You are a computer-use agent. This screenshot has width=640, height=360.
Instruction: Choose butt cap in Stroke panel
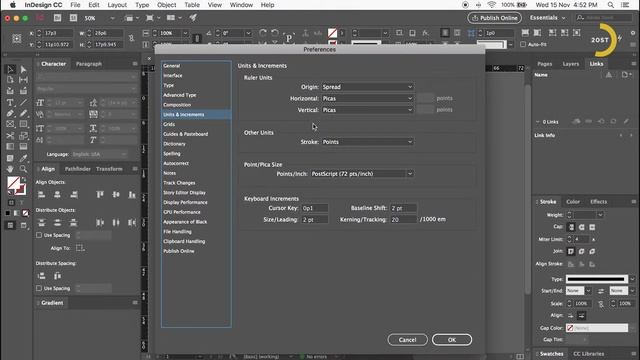(571, 227)
